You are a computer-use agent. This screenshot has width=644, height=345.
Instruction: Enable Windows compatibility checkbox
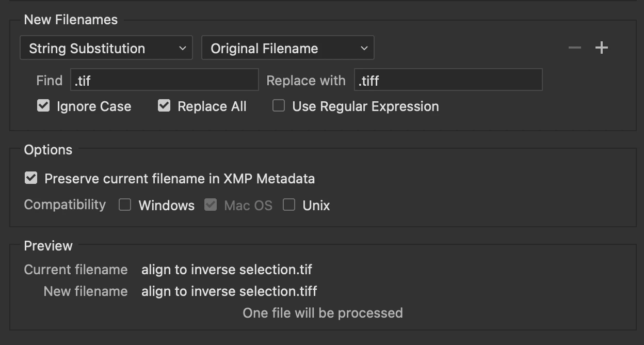[x=125, y=205]
